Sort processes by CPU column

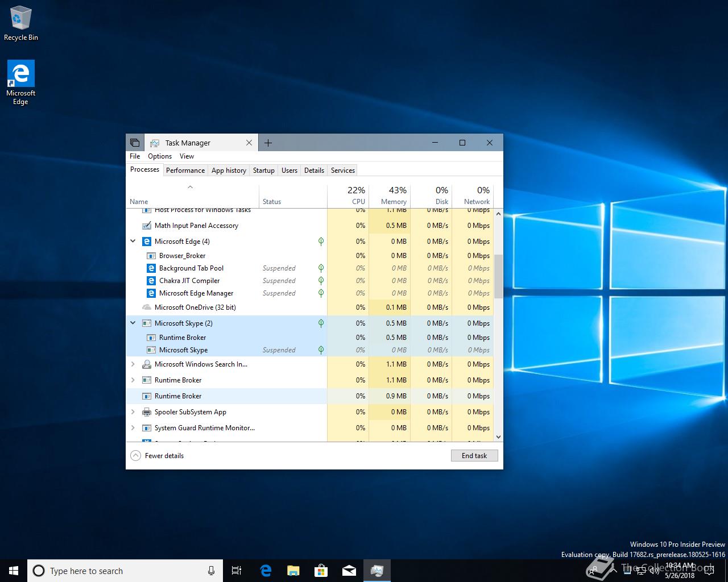348,196
